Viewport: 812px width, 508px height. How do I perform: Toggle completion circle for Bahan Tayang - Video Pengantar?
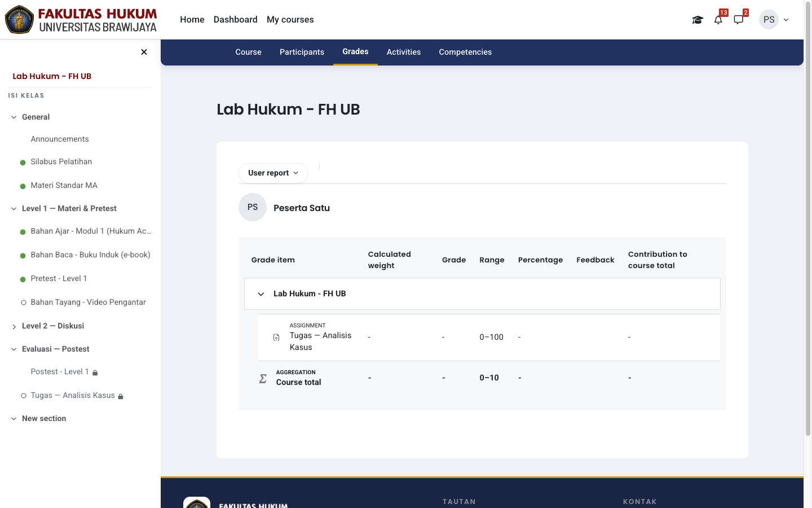pos(23,303)
